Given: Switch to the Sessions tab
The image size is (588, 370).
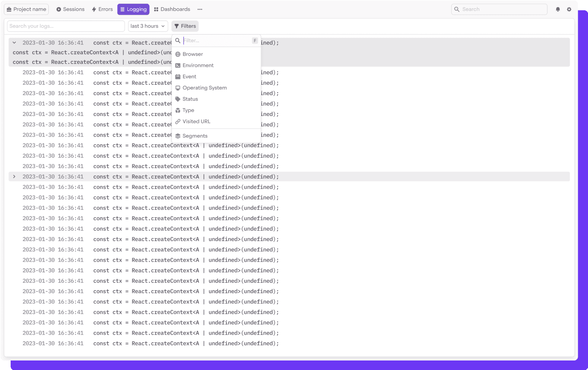Looking at the screenshot, I should tap(70, 10).
